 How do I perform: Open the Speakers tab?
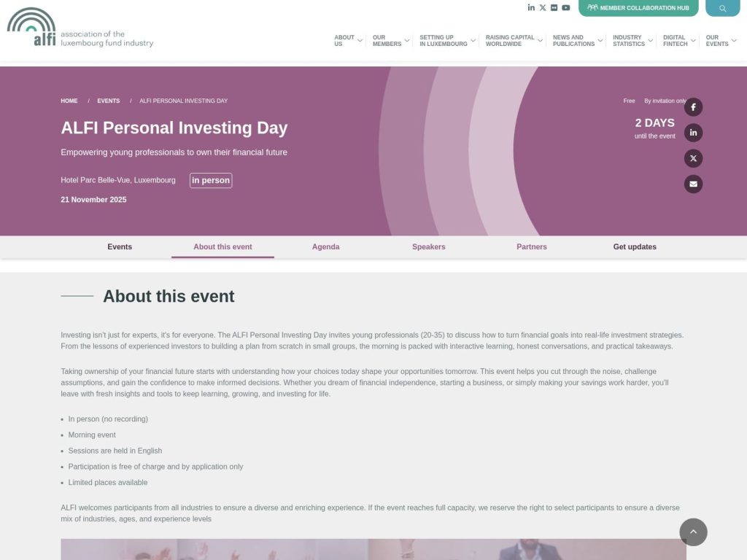428,246
